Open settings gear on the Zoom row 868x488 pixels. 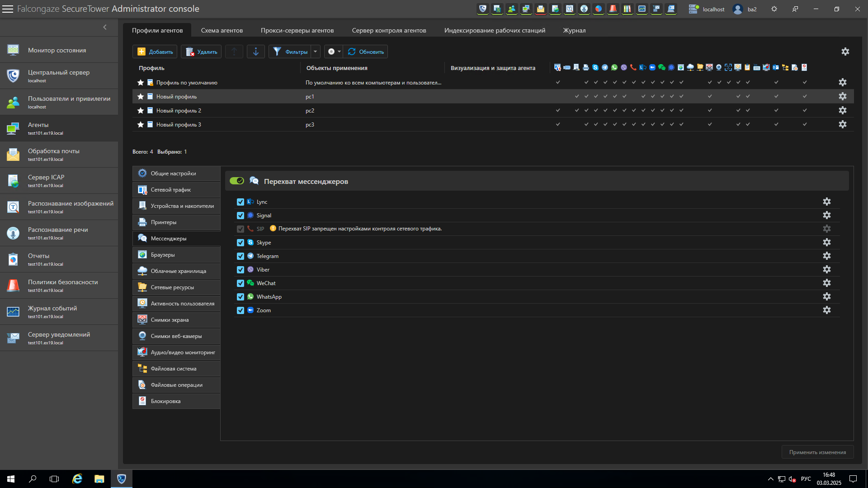pyautogui.click(x=827, y=310)
